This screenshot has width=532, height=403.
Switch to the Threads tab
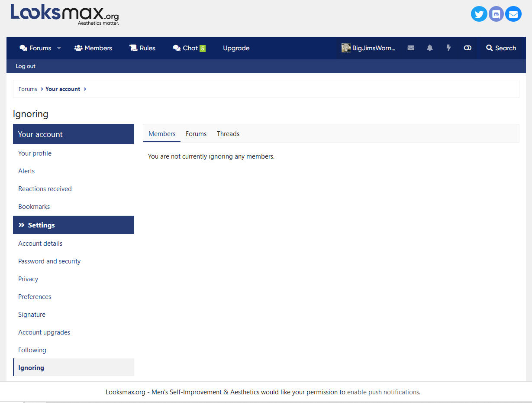pos(228,134)
